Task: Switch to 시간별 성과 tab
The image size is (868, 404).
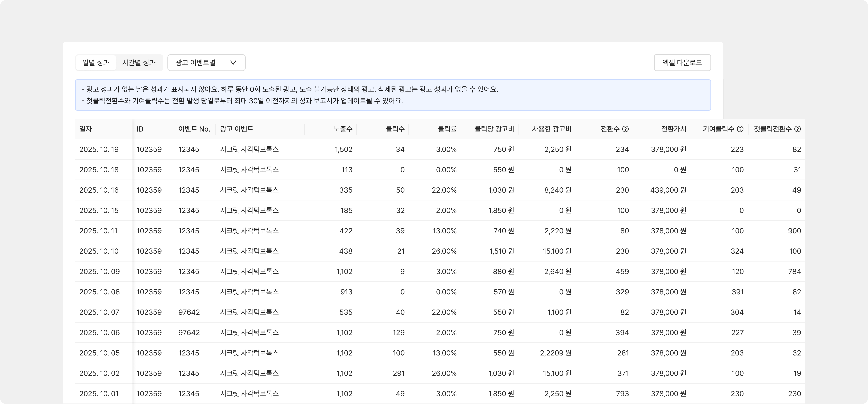Action: 138,63
